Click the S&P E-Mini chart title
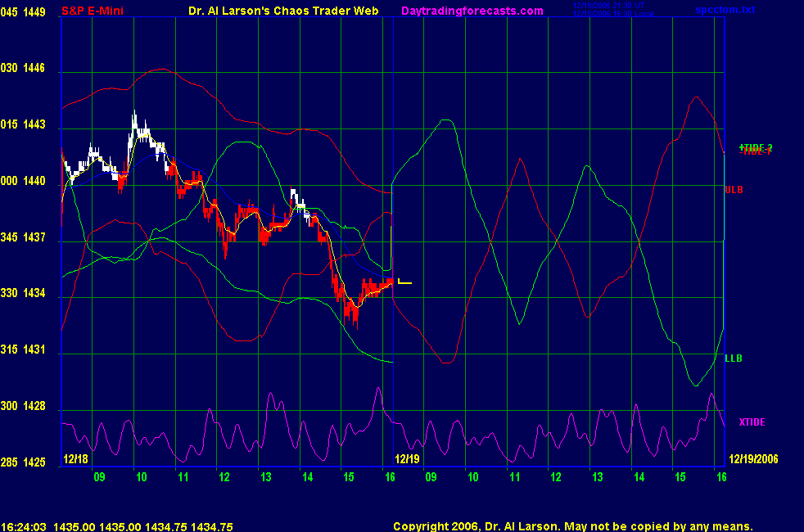This screenshot has width=804, height=532. 93,11
